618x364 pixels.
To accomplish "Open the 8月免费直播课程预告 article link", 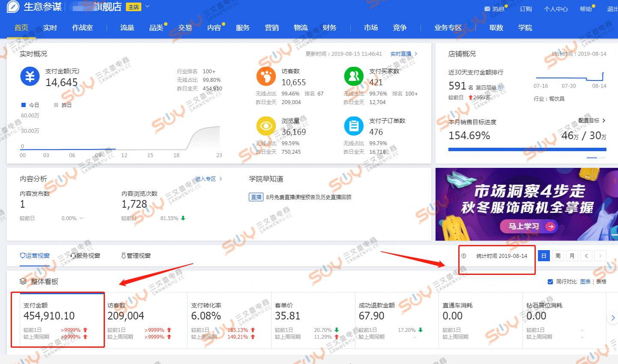I will (309, 197).
